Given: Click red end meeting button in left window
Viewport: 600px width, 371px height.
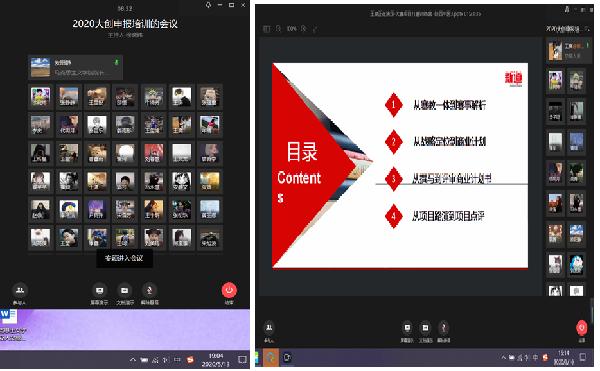Looking at the screenshot, I should pyautogui.click(x=229, y=290).
